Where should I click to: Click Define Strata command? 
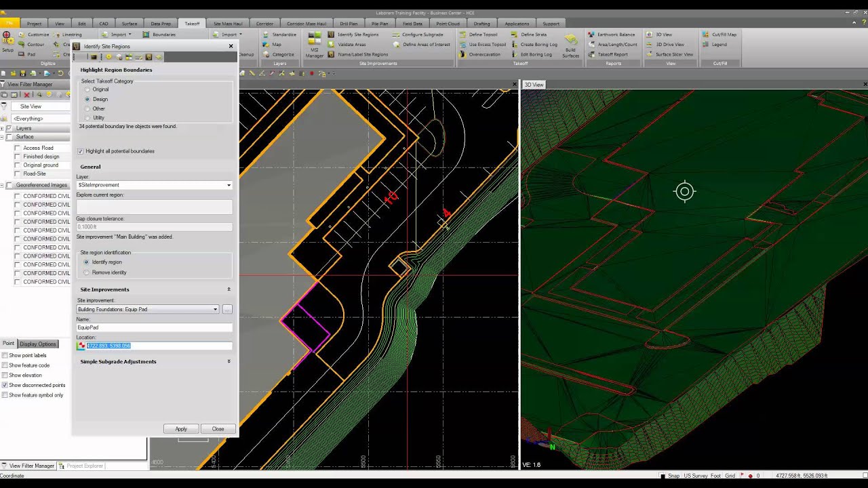(528, 35)
